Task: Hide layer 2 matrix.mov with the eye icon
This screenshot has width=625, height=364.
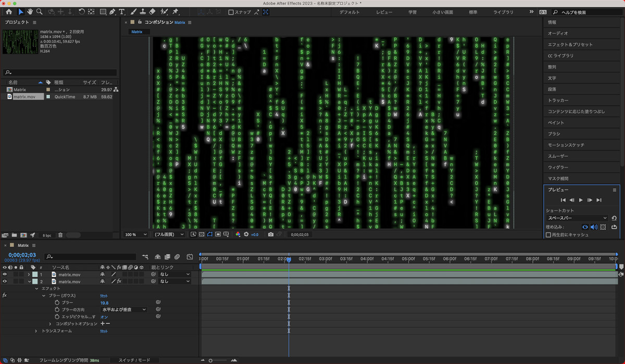Action: pos(5,282)
